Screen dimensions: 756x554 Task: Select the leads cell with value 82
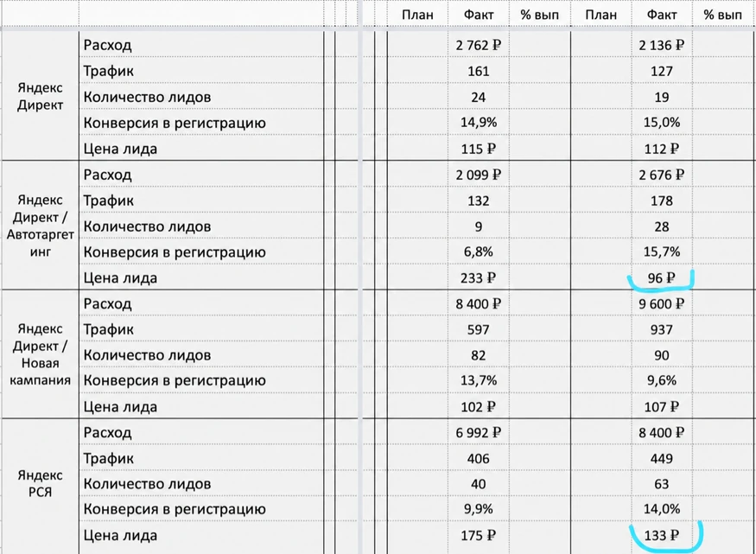coord(479,355)
